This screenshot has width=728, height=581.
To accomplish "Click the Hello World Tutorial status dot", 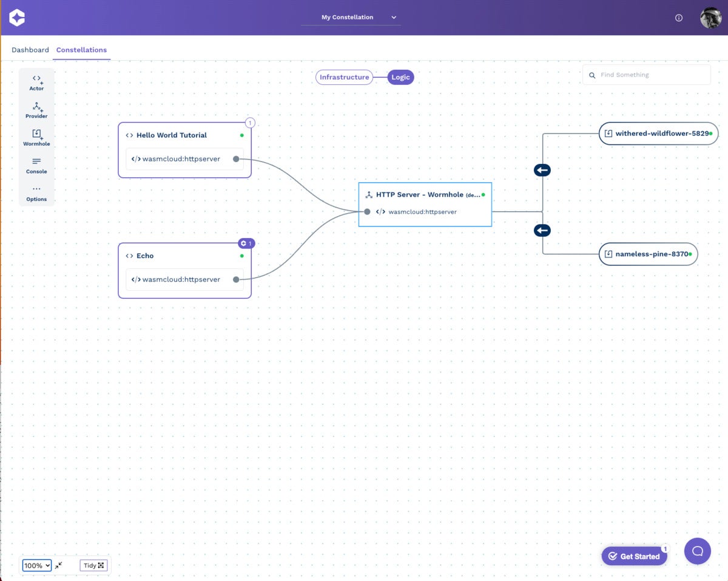I will pyautogui.click(x=241, y=135).
